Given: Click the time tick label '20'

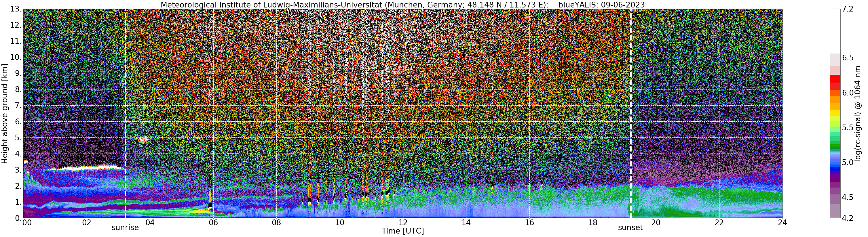Looking at the screenshot, I should click(x=656, y=223).
